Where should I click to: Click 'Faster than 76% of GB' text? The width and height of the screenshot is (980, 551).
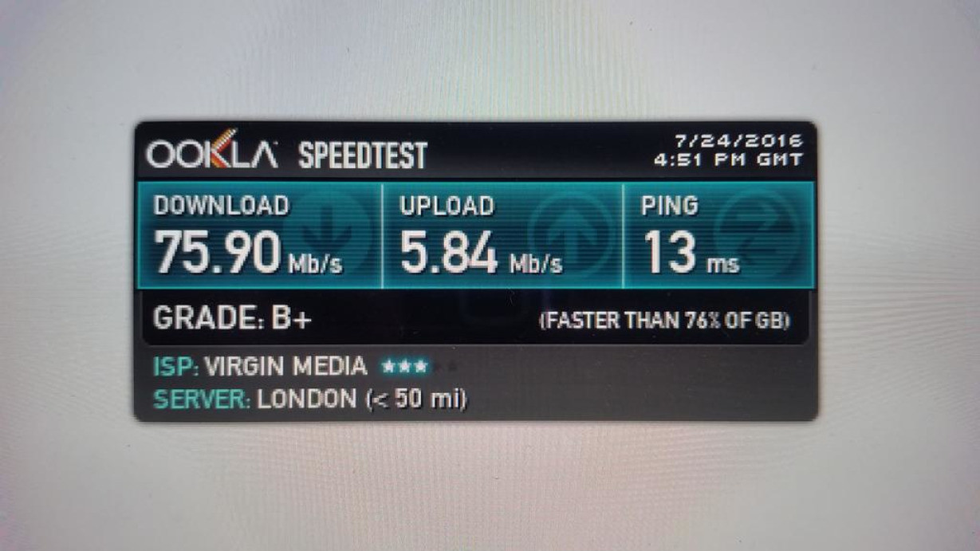pos(665,321)
